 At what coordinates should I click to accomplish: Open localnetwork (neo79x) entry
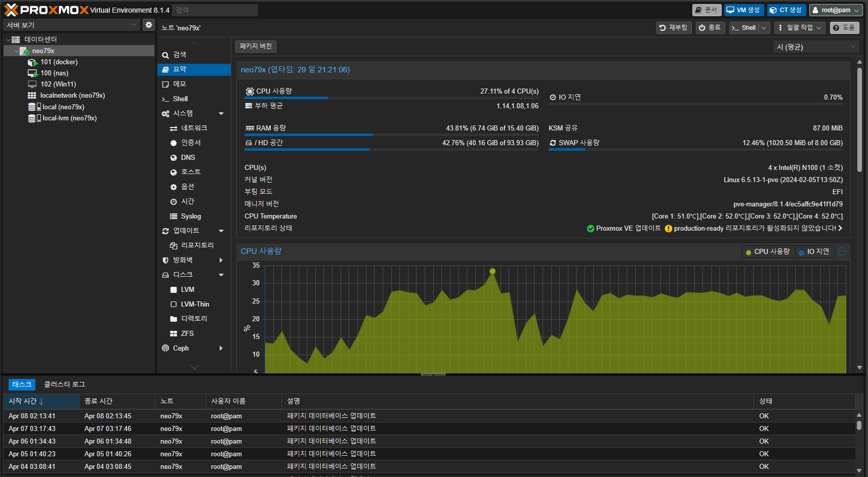(x=72, y=96)
